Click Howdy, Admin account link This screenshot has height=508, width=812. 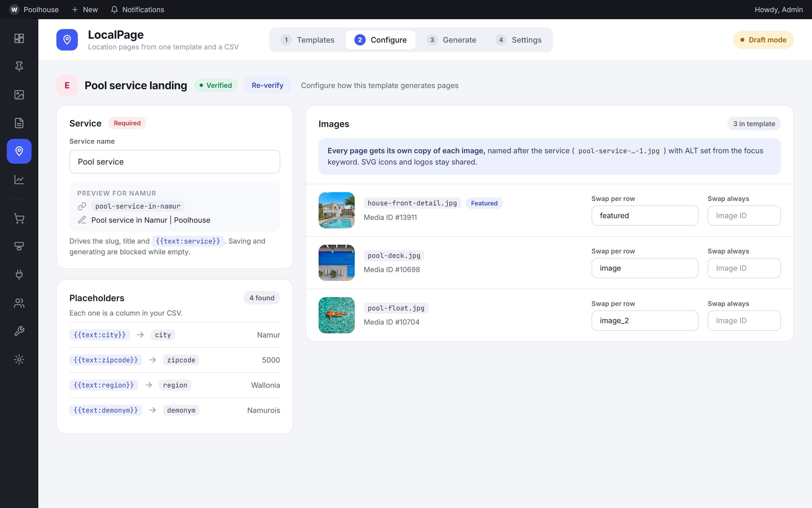[x=778, y=9]
